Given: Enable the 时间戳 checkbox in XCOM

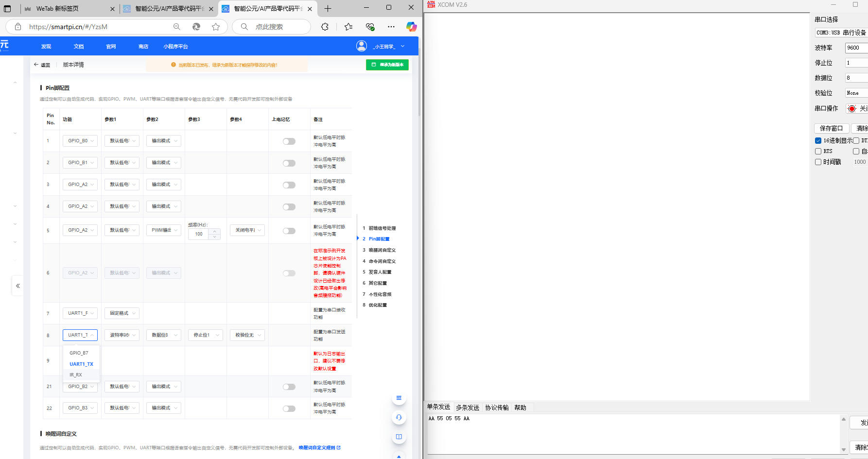Looking at the screenshot, I should 818,162.
